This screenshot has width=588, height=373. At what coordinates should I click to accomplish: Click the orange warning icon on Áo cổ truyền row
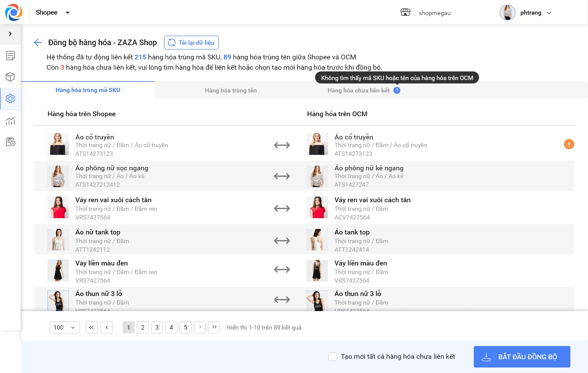pos(569,145)
